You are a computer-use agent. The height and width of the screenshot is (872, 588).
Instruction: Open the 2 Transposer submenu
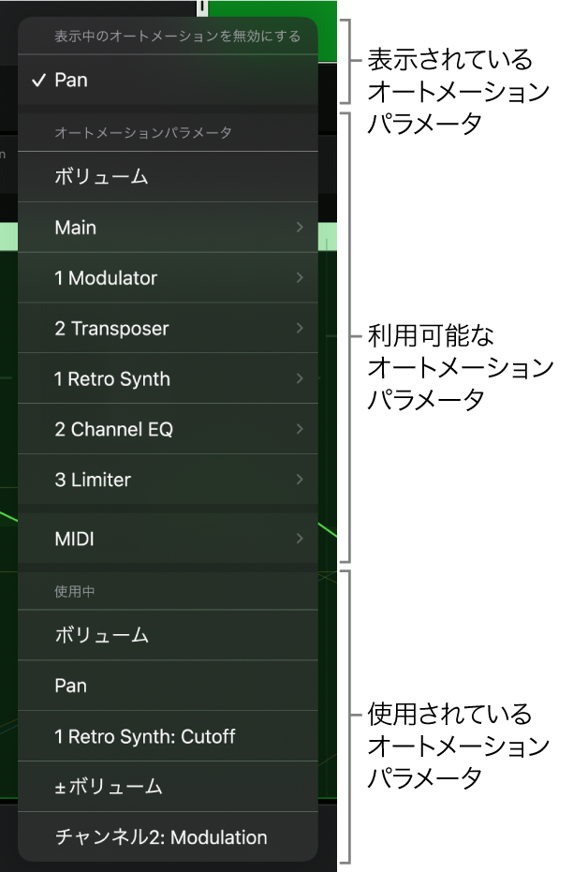301,328
